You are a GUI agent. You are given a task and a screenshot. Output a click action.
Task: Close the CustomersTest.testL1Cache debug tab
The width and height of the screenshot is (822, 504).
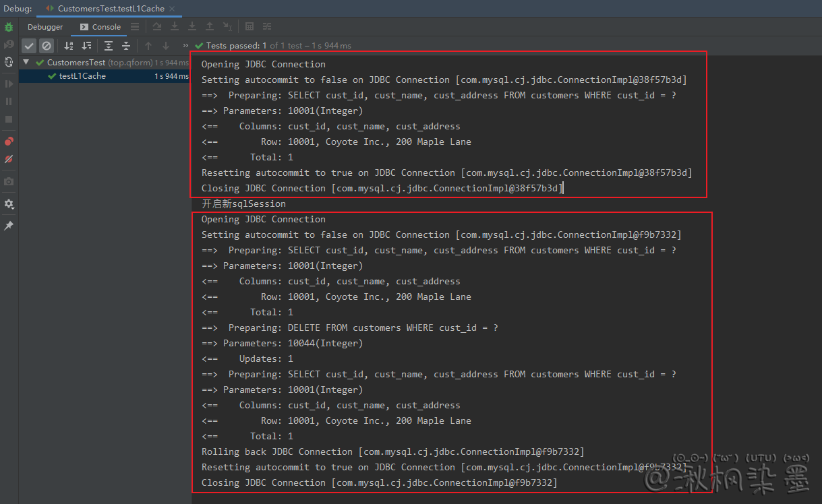172,9
